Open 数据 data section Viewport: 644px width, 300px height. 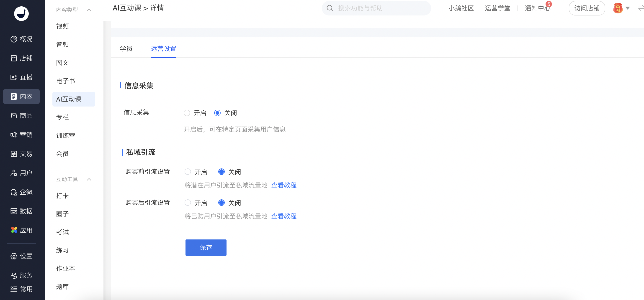(21, 211)
